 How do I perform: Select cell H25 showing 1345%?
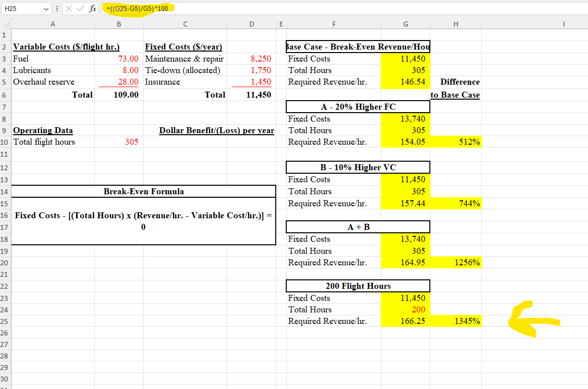point(455,321)
